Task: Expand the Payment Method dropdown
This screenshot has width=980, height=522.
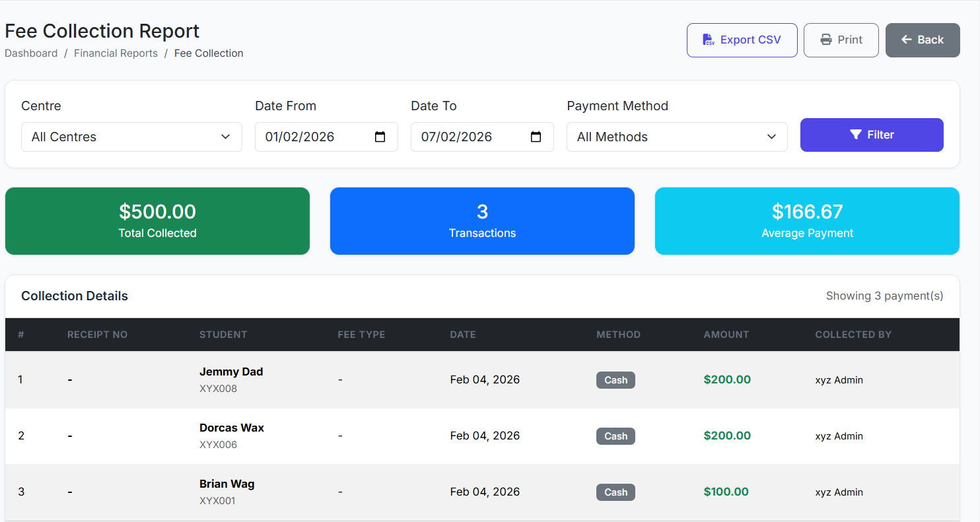Action: pyautogui.click(x=677, y=137)
